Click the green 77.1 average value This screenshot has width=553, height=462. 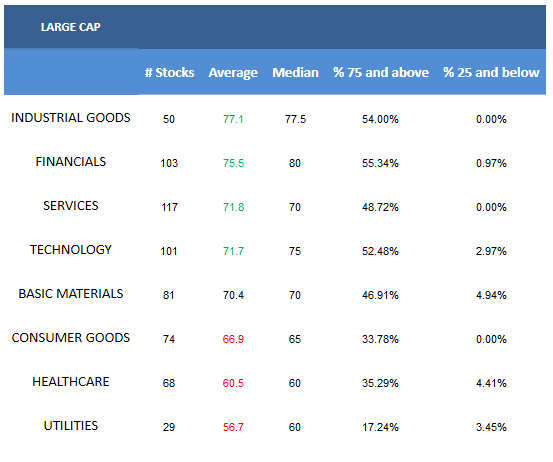pyautogui.click(x=233, y=119)
